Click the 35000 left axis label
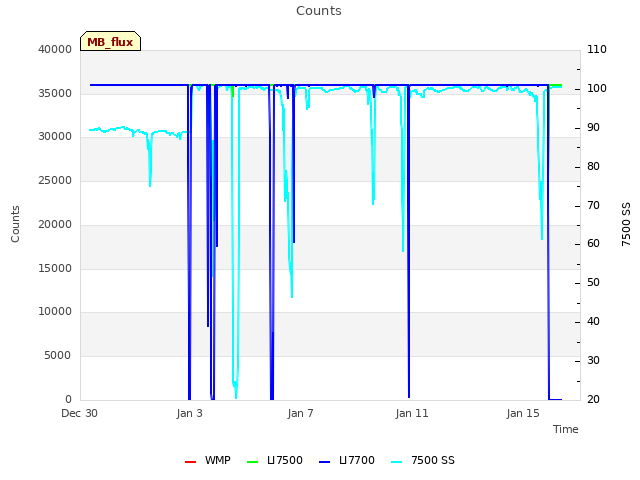The height and width of the screenshot is (480, 640). (55, 93)
